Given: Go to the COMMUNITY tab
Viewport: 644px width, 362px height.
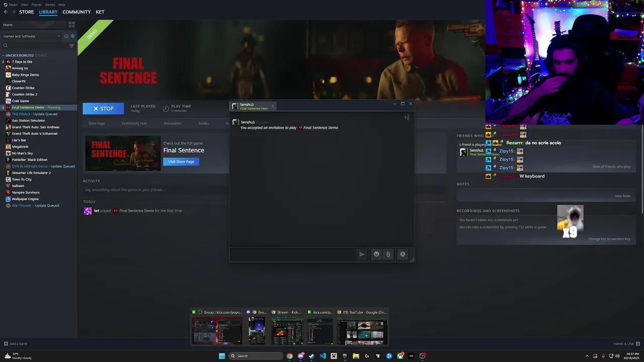Looking at the screenshot, I should click(x=76, y=12).
